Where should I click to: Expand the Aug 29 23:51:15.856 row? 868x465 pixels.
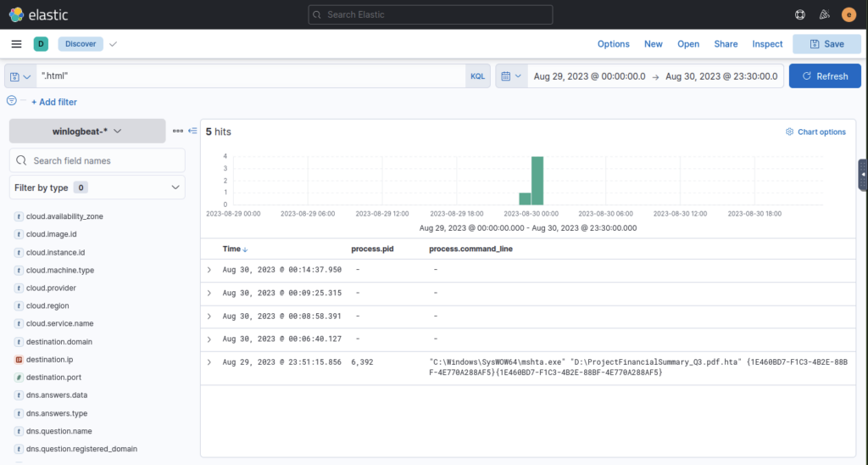pos(209,362)
